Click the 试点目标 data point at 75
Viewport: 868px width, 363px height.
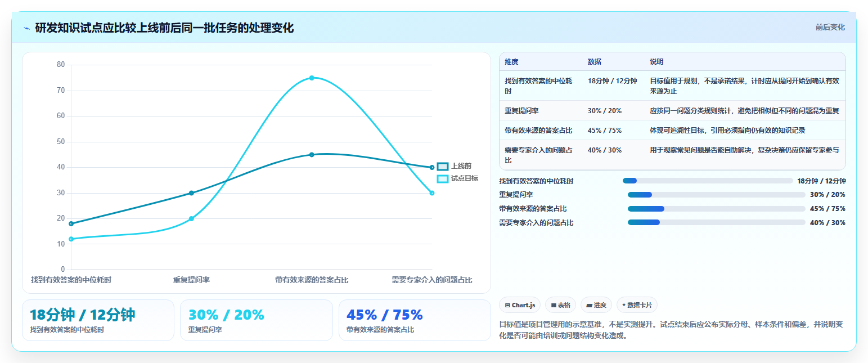[312, 78]
